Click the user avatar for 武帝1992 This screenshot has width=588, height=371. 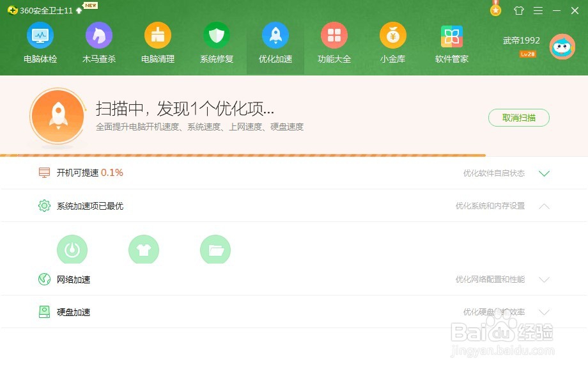point(562,46)
